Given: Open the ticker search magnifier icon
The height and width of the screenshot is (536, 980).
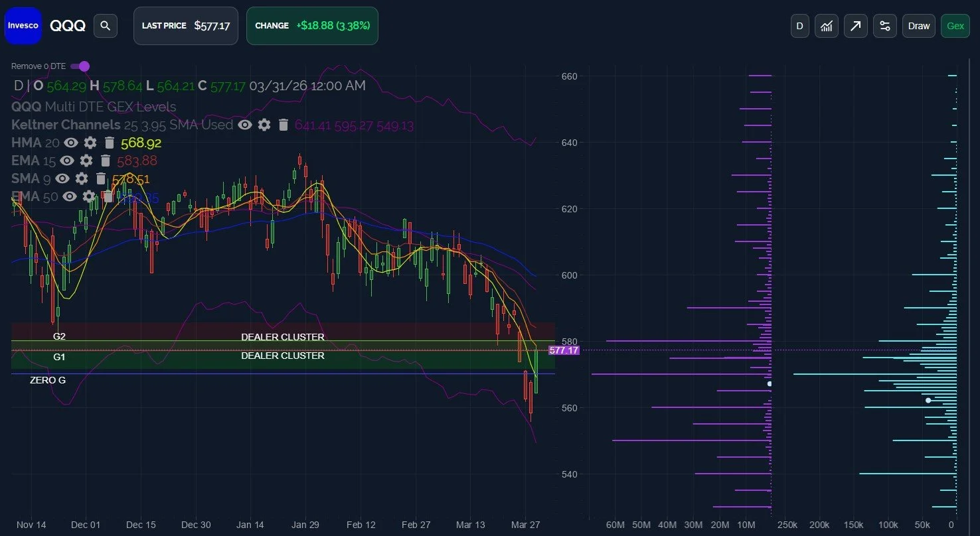Looking at the screenshot, I should [105, 26].
